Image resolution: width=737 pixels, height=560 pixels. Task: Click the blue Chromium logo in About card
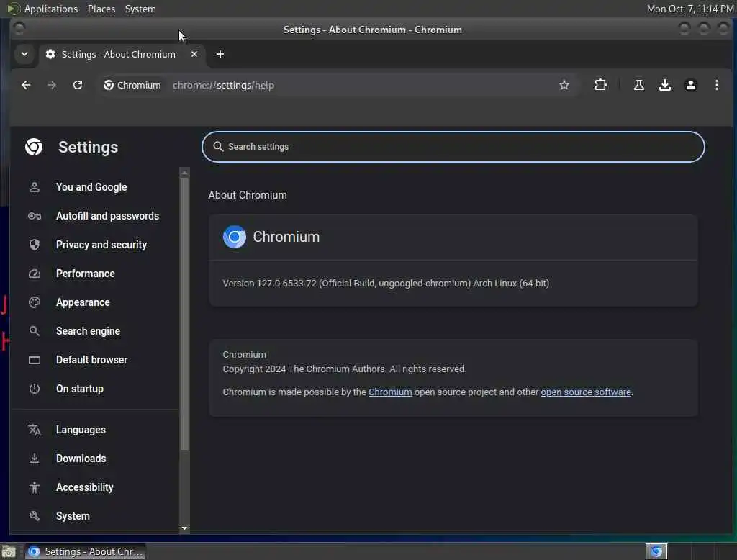[x=234, y=237]
